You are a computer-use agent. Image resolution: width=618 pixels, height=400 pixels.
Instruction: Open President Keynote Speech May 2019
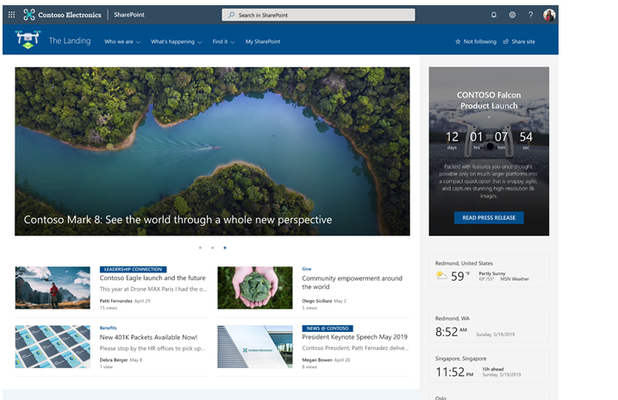coord(355,337)
